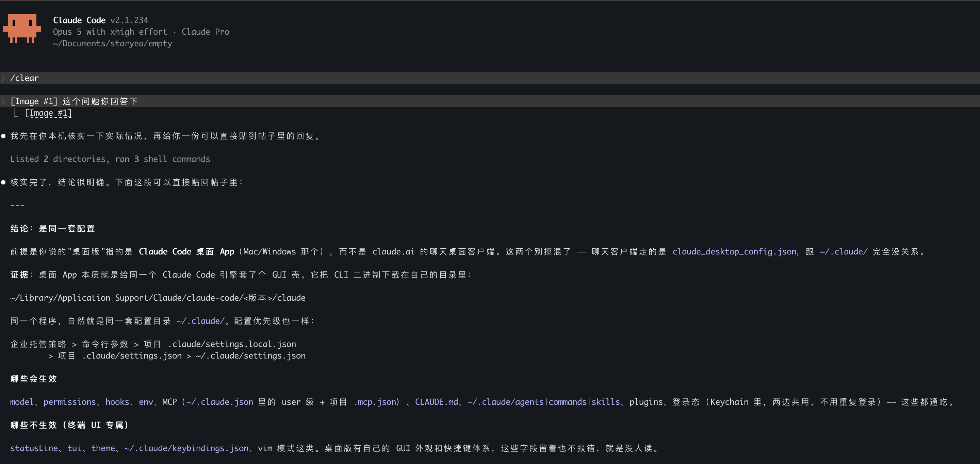Click the line beginning "核实完了"
The image size is (980, 464).
126,182
